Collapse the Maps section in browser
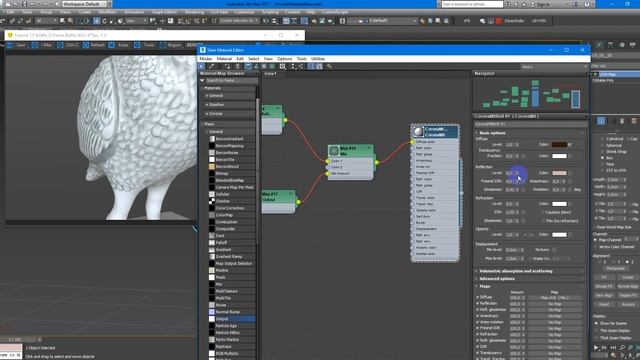Screen dimensions: 640x360 (202, 124)
